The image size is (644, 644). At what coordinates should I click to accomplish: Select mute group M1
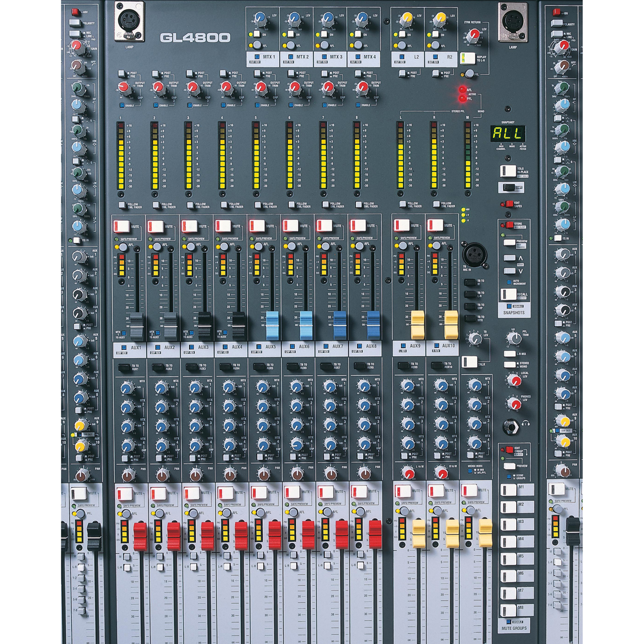pos(509,490)
